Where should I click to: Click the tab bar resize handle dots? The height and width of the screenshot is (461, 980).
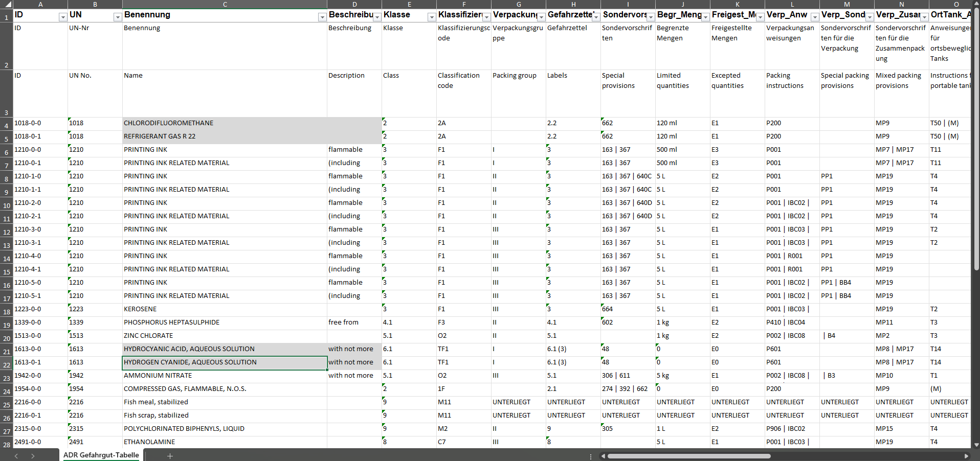click(591, 456)
